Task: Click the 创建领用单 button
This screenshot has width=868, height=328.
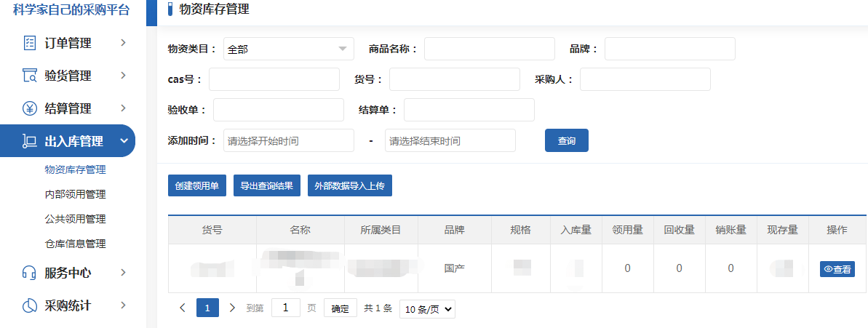Action: coord(198,185)
